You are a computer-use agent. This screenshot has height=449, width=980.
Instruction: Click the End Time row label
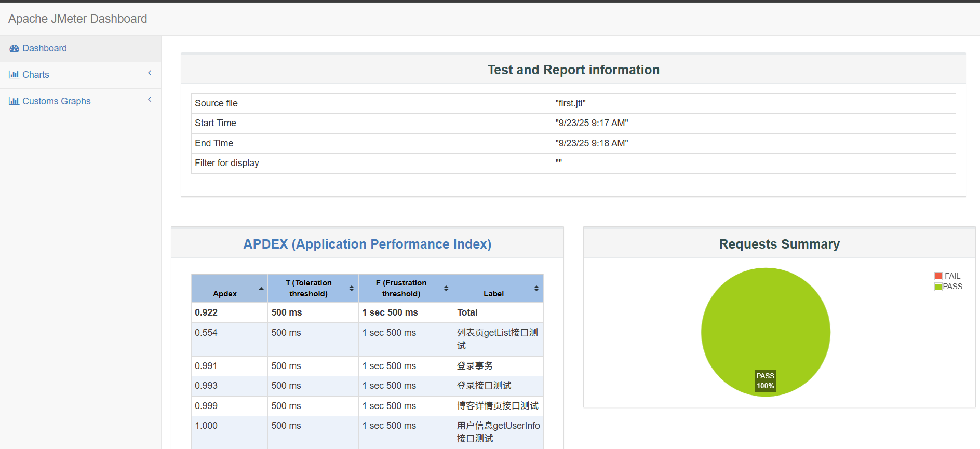[214, 143]
